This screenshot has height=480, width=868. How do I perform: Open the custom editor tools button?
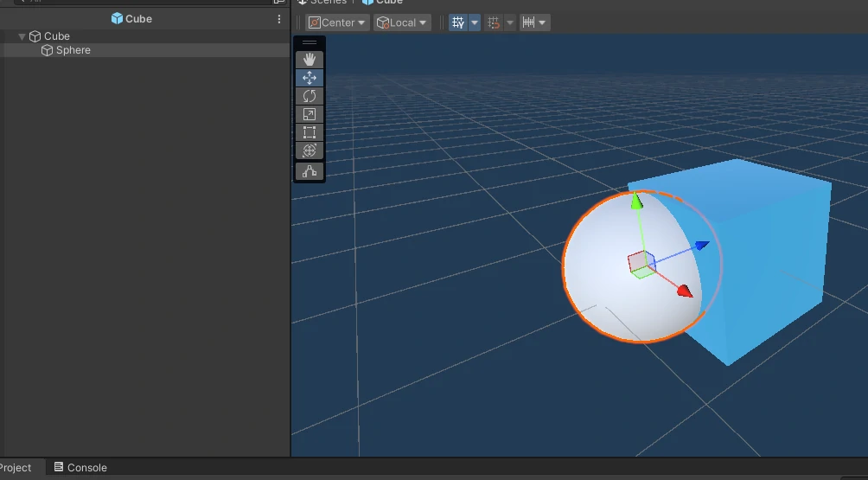(310, 171)
